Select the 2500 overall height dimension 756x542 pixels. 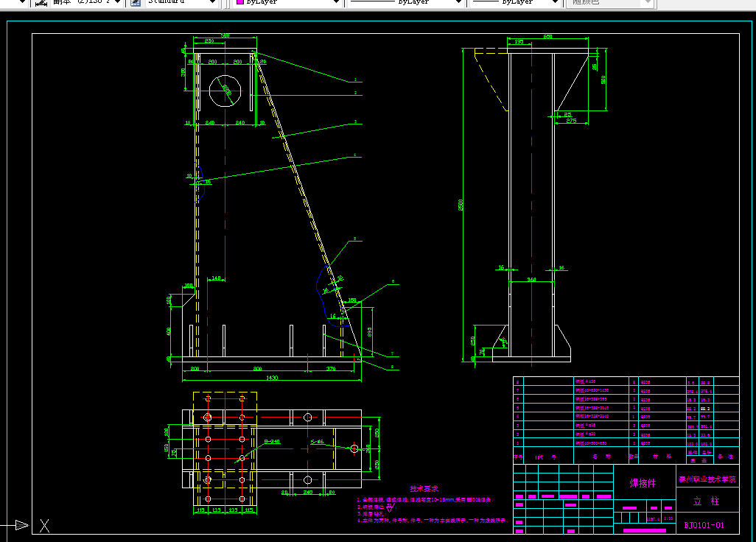(x=461, y=205)
